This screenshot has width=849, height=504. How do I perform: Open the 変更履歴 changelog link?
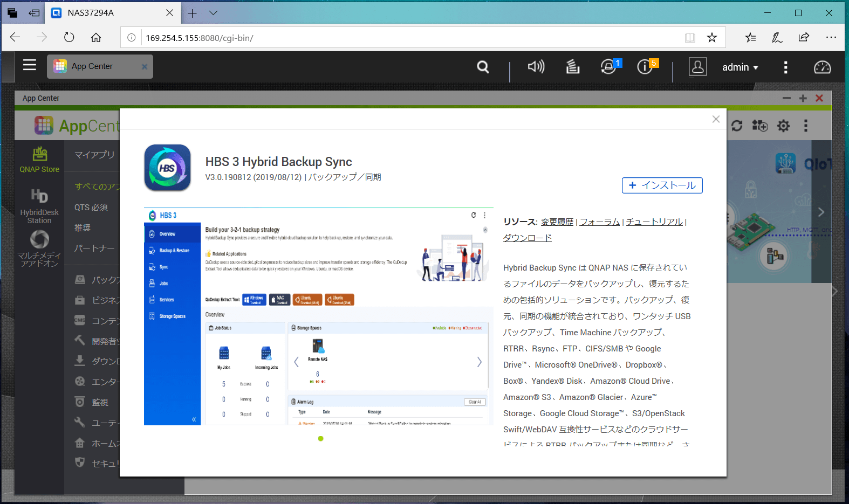point(557,222)
